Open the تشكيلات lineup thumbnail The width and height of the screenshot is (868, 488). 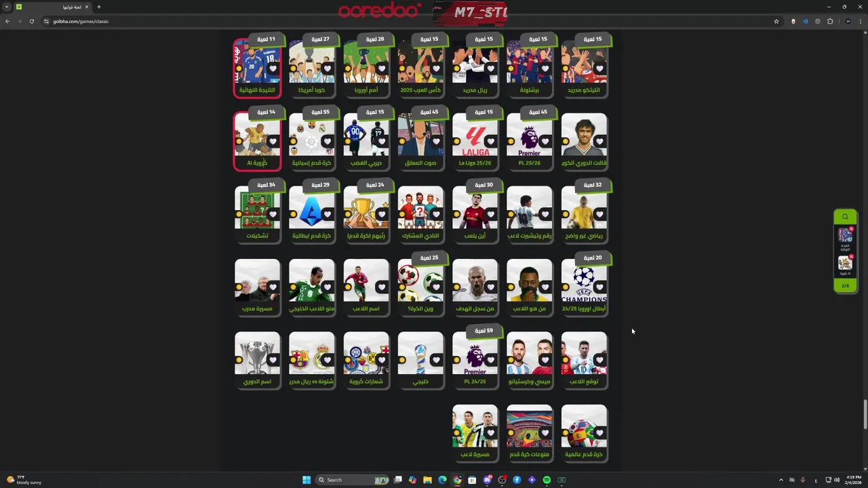[257, 208]
